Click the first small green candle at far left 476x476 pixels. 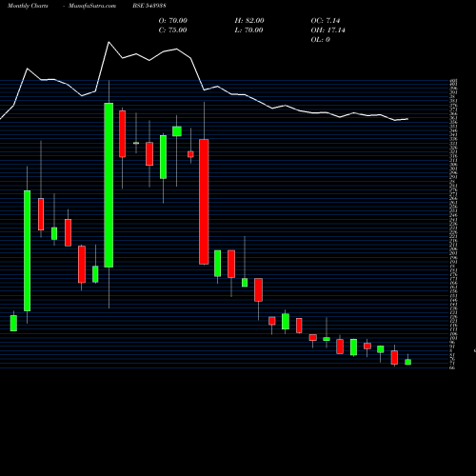coord(13,323)
